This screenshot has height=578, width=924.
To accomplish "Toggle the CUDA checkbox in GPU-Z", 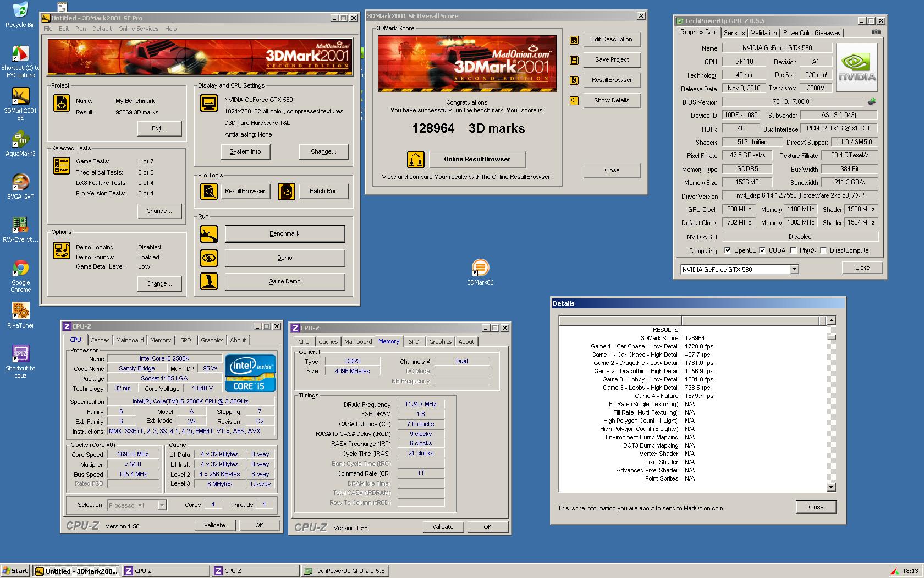I will coord(762,250).
